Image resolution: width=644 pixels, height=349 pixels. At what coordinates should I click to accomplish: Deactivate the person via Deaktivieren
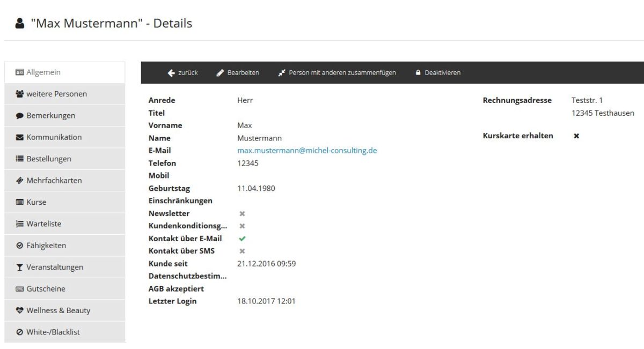tap(438, 73)
